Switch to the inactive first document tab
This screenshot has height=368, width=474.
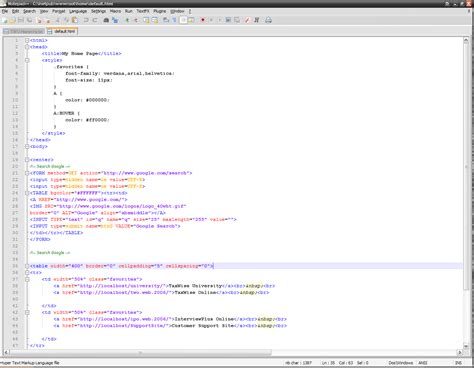(x=24, y=32)
